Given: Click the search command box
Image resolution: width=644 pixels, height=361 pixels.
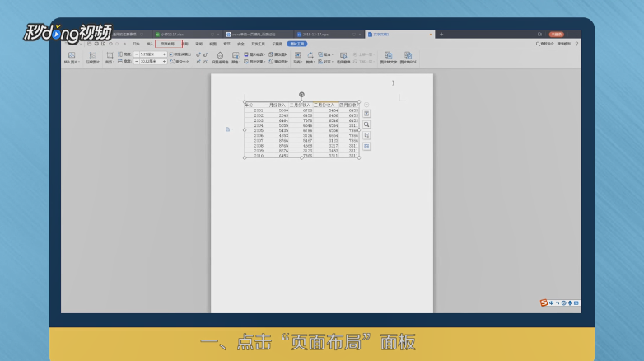Looking at the screenshot, I should 553,44.
